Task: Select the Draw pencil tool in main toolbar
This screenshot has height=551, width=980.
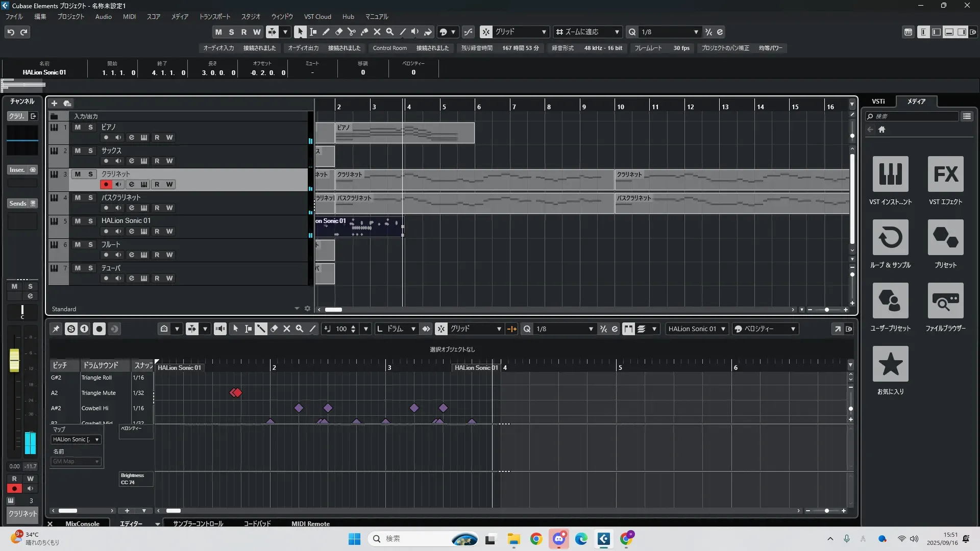Action: [x=326, y=32]
